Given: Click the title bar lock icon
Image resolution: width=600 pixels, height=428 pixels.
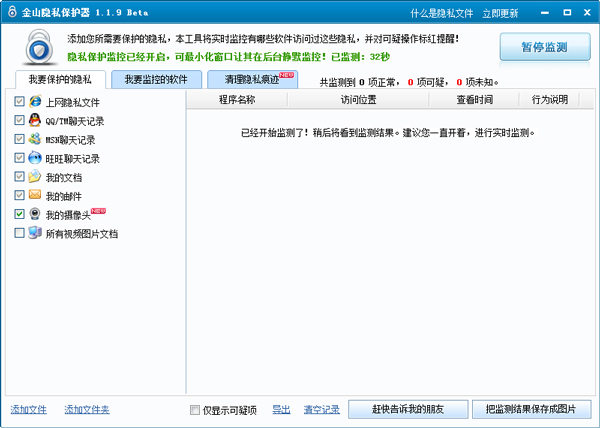Looking at the screenshot, I should [x=12, y=12].
